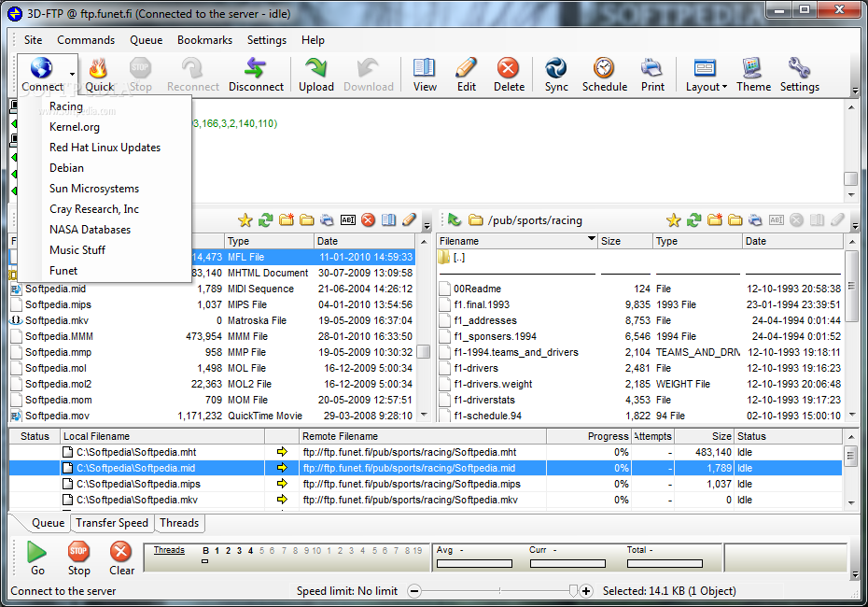Open the Connect button dropdown arrow
Image resolution: width=868 pixels, height=607 pixels.
tap(72, 74)
